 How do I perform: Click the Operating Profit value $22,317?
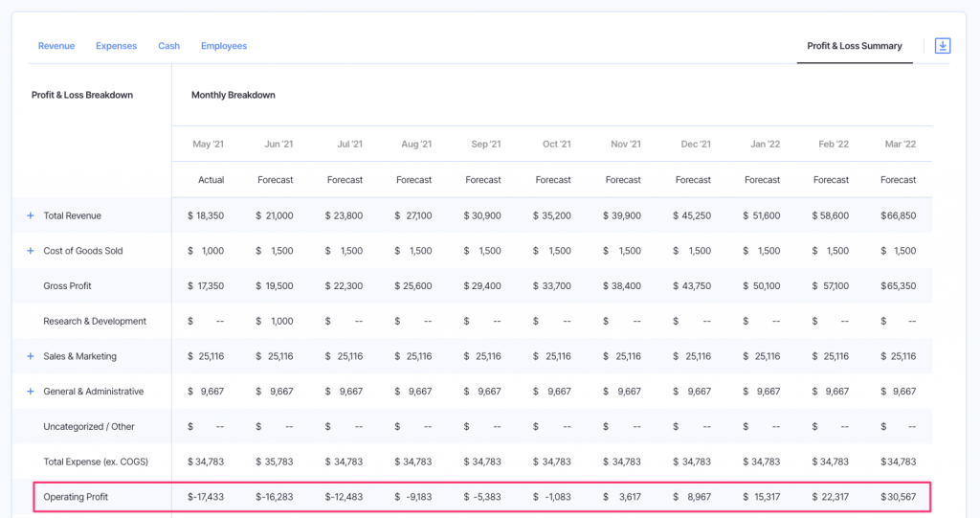click(x=830, y=497)
